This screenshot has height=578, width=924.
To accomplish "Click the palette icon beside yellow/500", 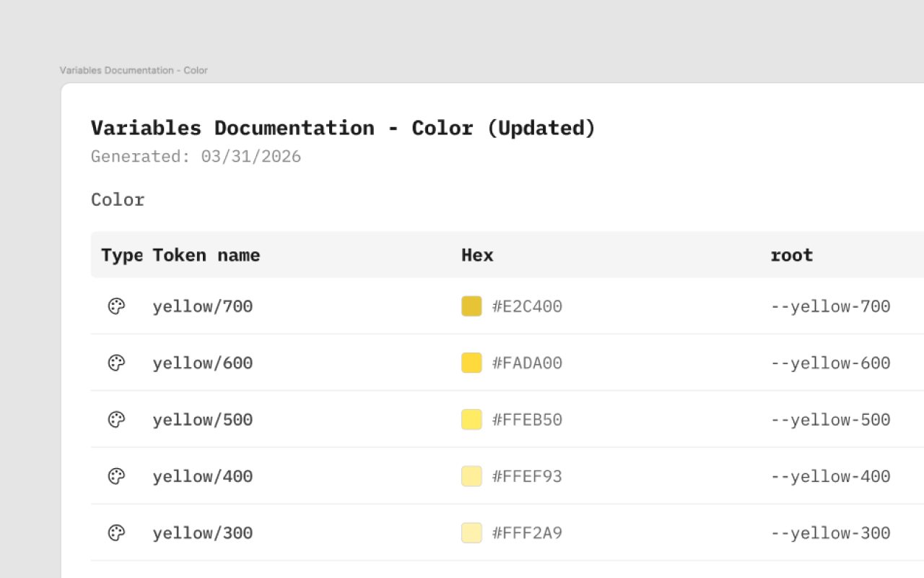I will click(x=116, y=420).
